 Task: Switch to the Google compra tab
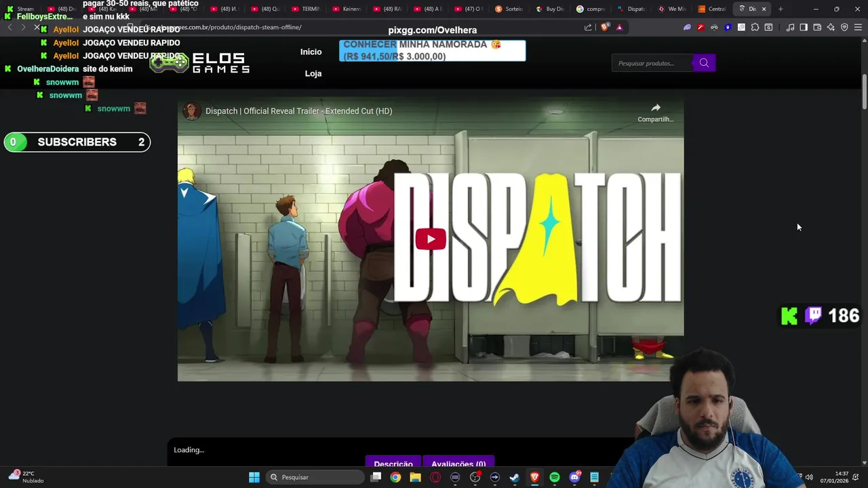pos(590,9)
